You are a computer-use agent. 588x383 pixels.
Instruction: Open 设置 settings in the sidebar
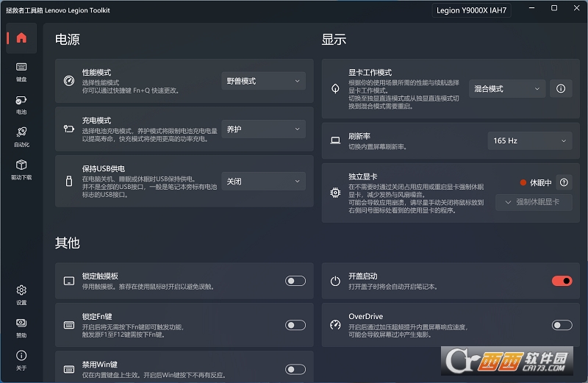tap(21, 295)
